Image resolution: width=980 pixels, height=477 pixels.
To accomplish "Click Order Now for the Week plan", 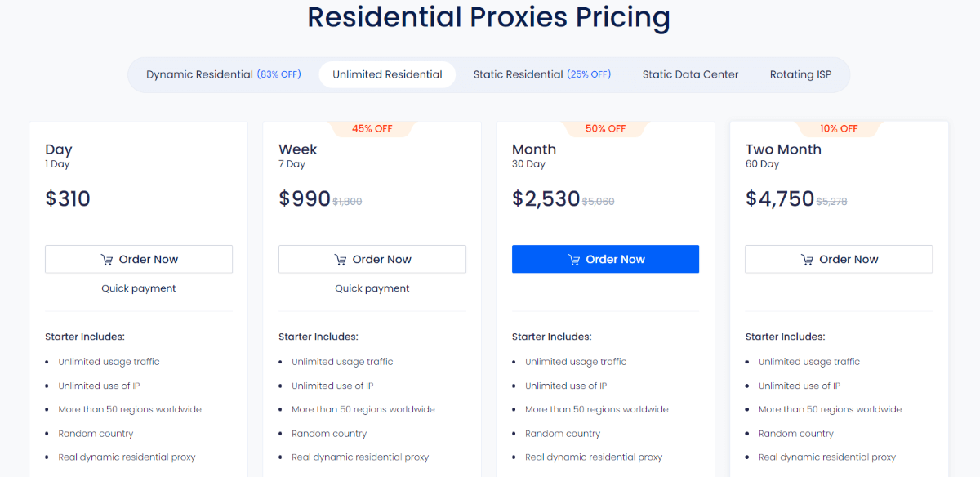I will tap(372, 259).
